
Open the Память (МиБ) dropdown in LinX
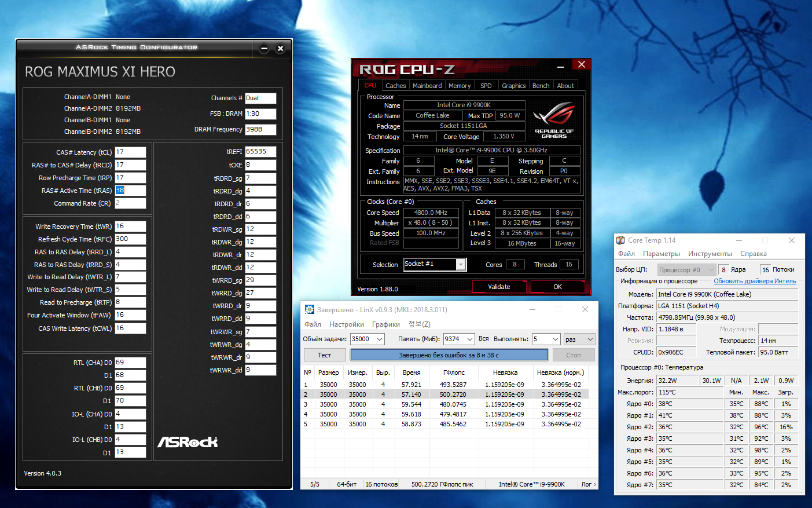tap(469, 339)
